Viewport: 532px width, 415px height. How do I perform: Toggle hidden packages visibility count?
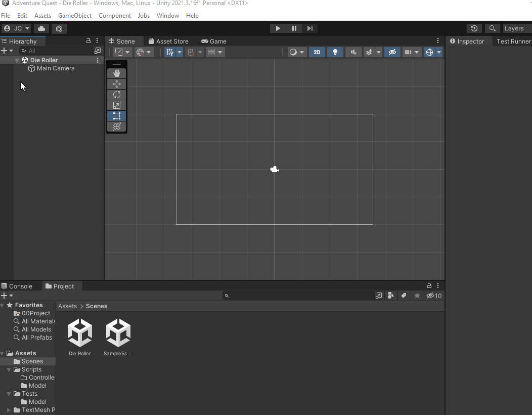(x=434, y=296)
